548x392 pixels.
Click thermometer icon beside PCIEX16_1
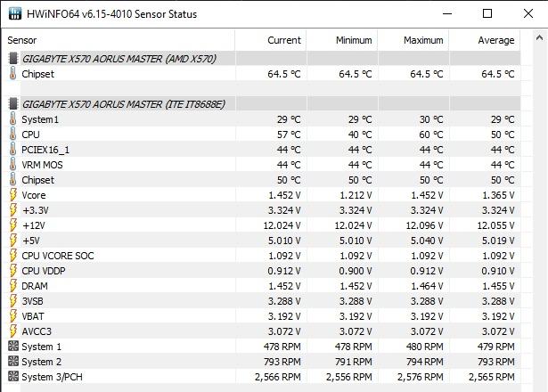click(x=13, y=149)
